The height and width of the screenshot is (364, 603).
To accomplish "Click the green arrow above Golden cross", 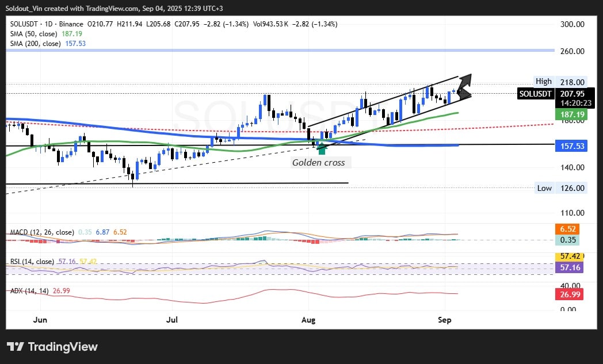I will point(322,150).
